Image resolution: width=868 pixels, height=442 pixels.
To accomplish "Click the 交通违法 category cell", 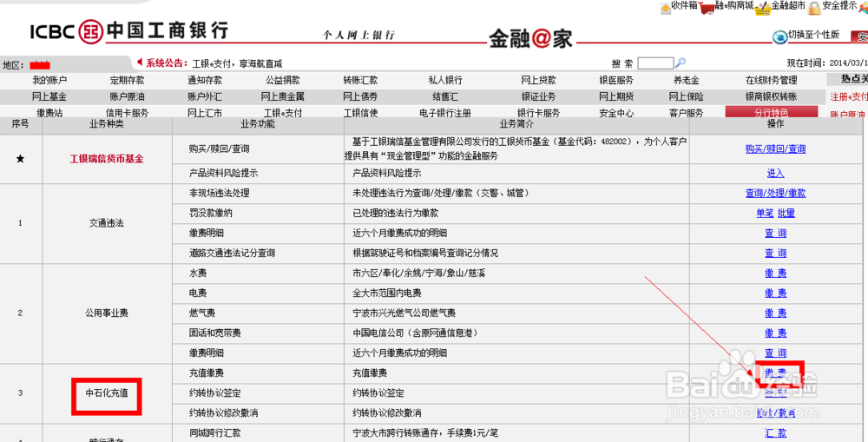I will tap(107, 223).
